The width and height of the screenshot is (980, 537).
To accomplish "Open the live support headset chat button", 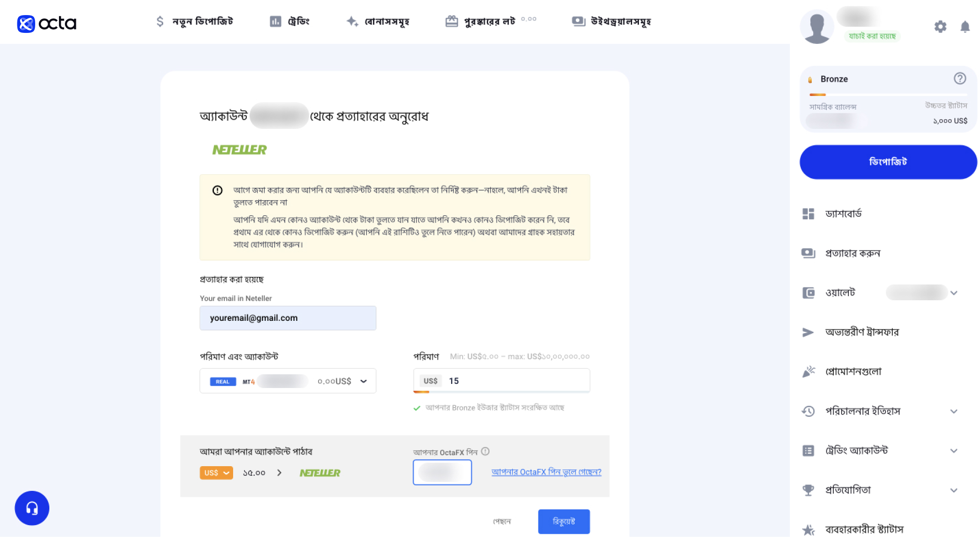I will pos(32,508).
